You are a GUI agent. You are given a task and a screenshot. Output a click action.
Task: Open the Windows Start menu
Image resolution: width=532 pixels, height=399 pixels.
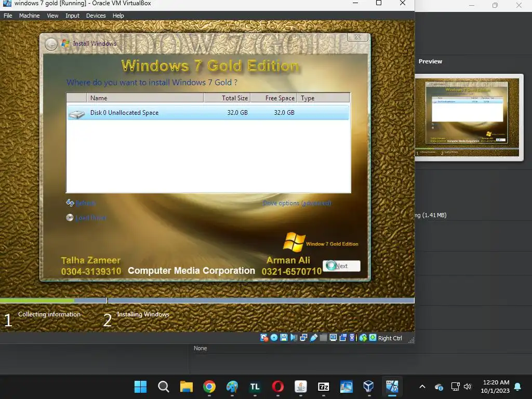pyautogui.click(x=140, y=387)
